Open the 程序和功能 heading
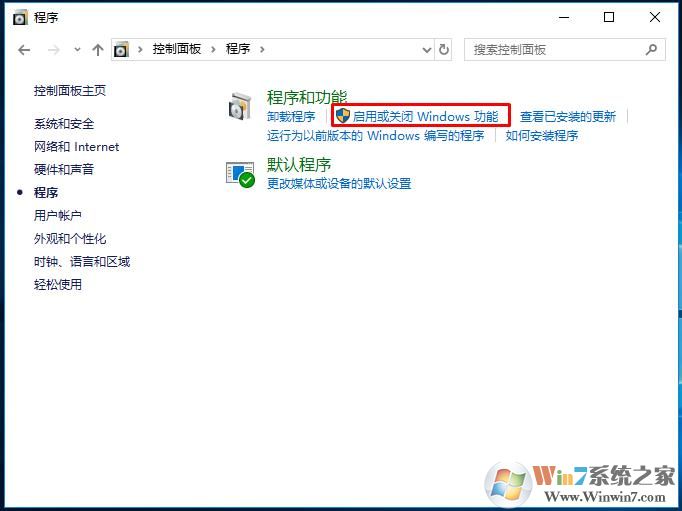This screenshot has height=511, width=682. [307, 97]
